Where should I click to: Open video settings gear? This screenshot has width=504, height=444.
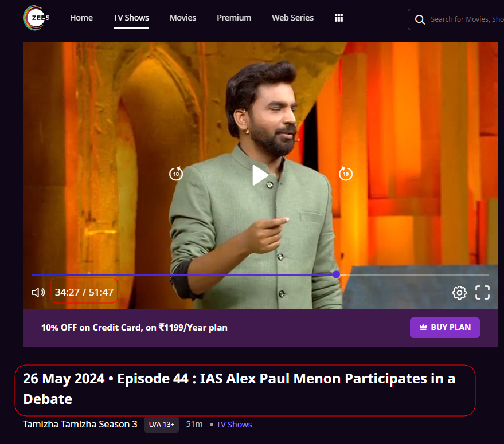click(459, 293)
